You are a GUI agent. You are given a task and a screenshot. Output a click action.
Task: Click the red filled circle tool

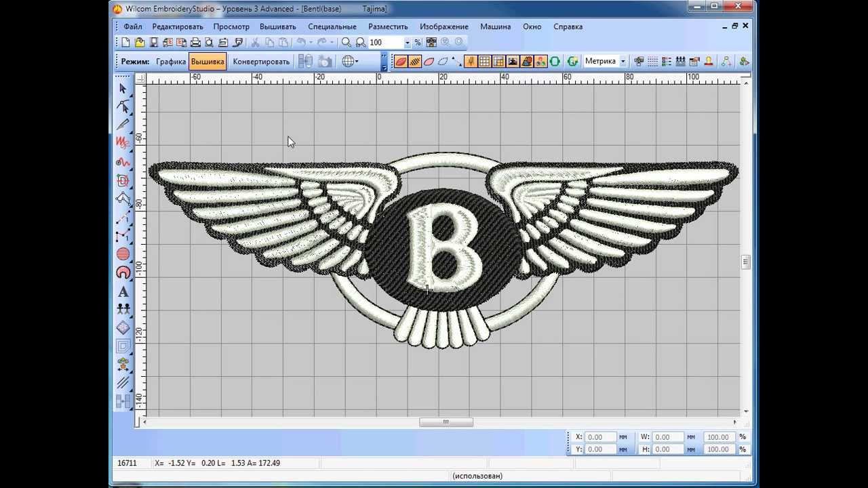(123, 254)
